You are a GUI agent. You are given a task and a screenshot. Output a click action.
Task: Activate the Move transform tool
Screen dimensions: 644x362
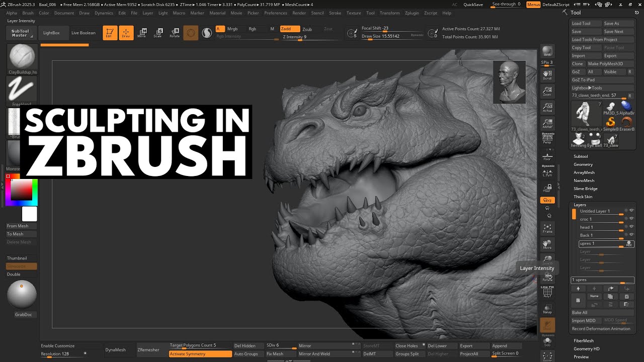point(142,33)
